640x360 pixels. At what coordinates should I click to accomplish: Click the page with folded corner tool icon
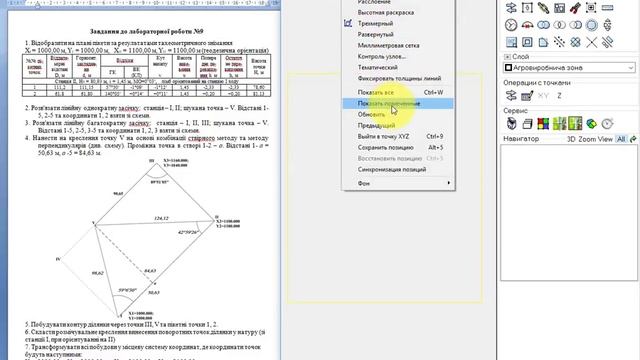click(543, 42)
